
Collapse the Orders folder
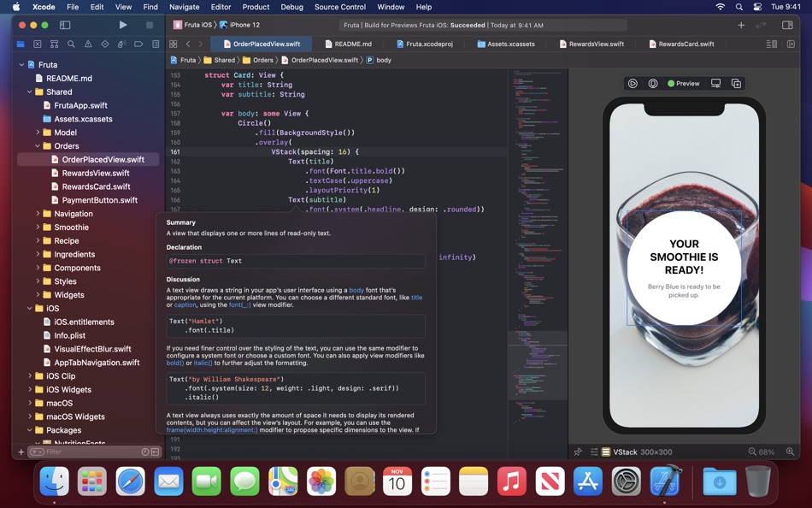click(x=39, y=145)
